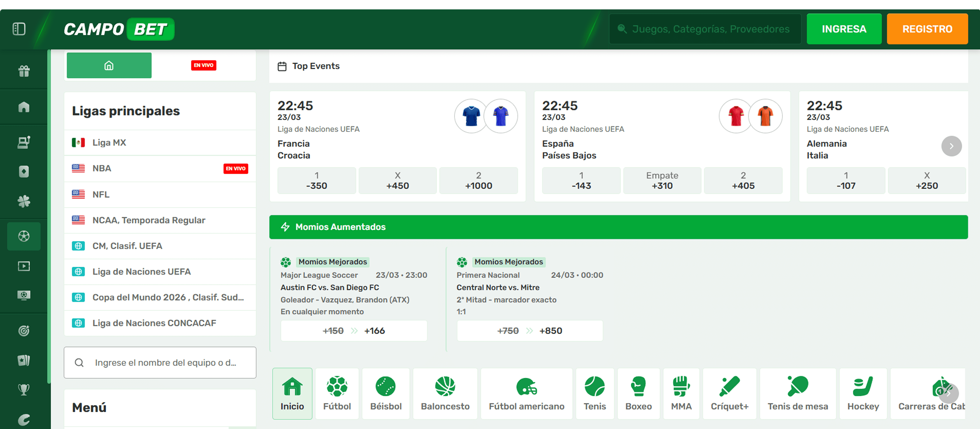980x429 pixels.
Task: Bet Croacia win at +1000
Action: click(x=479, y=180)
